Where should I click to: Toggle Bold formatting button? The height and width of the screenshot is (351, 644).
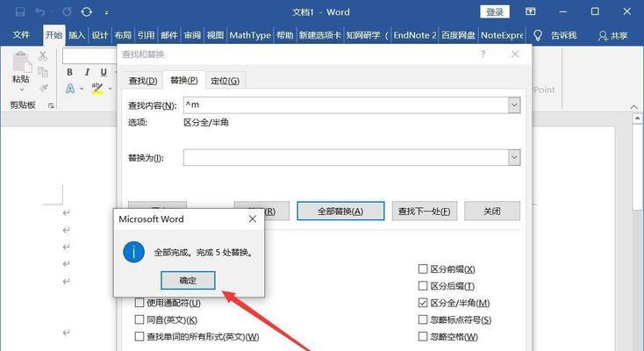point(70,72)
